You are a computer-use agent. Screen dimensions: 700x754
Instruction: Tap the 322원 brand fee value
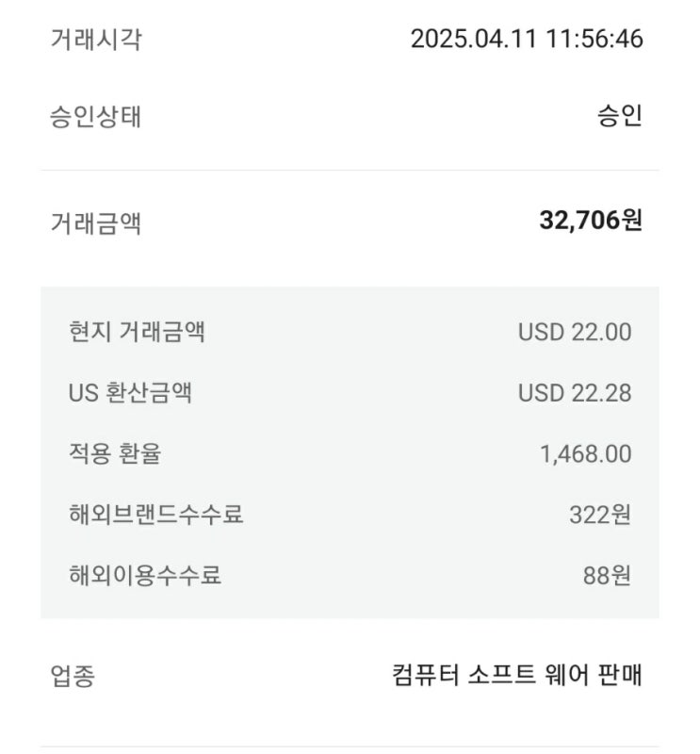600,515
